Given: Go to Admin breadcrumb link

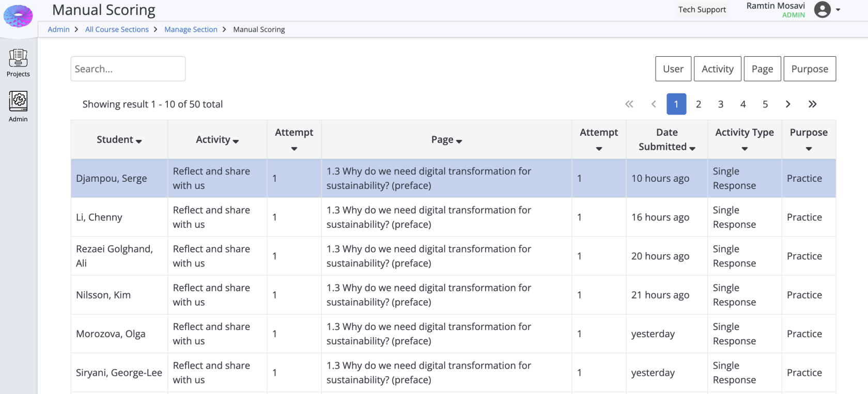Looking at the screenshot, I should (x=58, y=29).
